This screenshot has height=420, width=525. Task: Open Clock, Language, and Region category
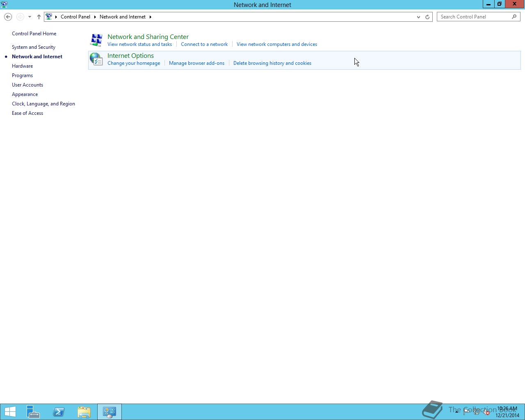point(43,104)
